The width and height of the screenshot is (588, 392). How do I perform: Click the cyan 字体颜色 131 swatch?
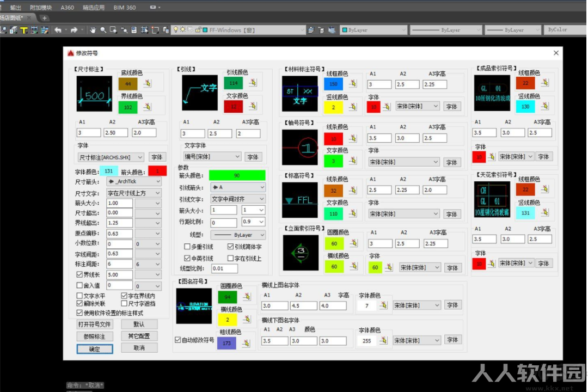click(x=109, y=171)
